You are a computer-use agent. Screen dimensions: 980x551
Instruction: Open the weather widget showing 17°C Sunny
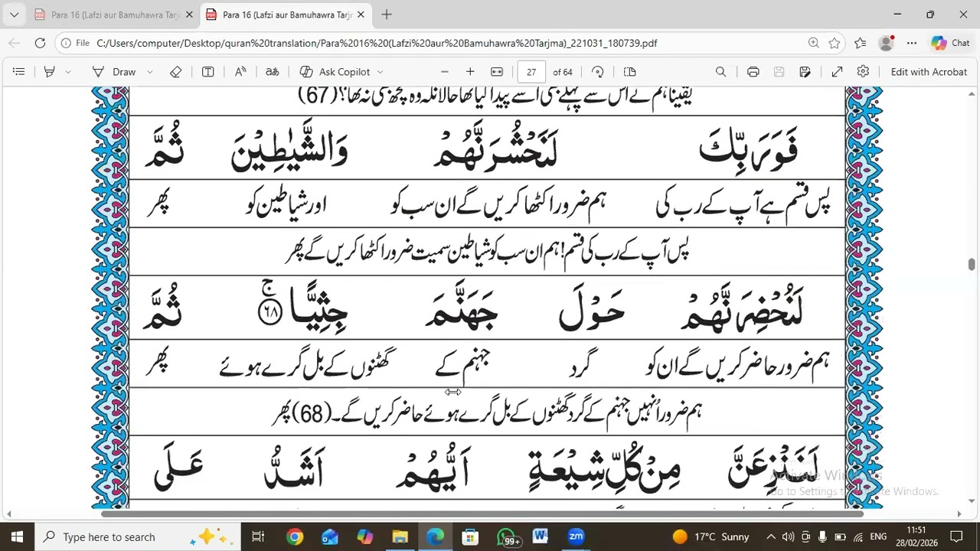tap(710, 536)
